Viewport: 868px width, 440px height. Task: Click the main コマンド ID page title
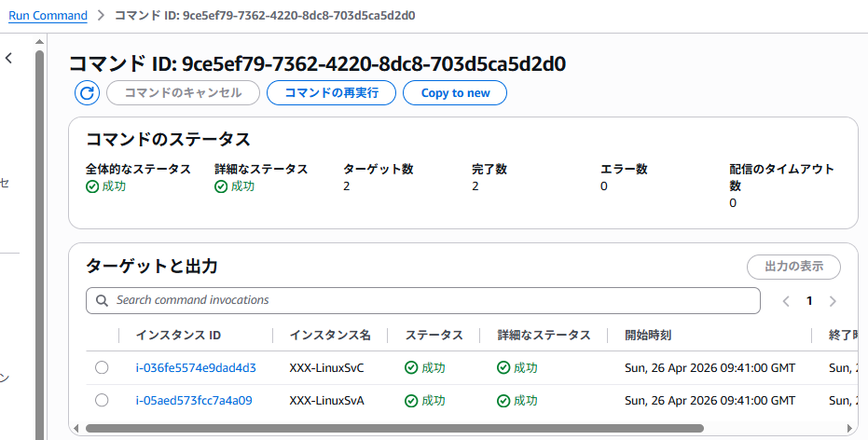[317, 64]
